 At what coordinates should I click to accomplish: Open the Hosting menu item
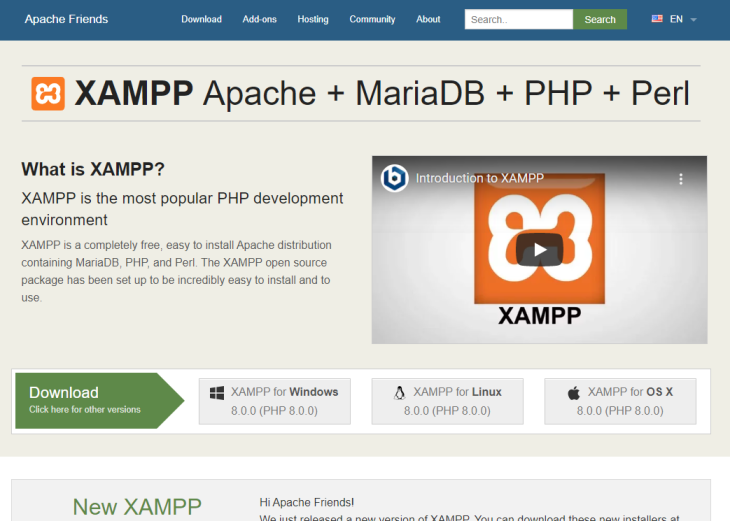pos(313,19)
